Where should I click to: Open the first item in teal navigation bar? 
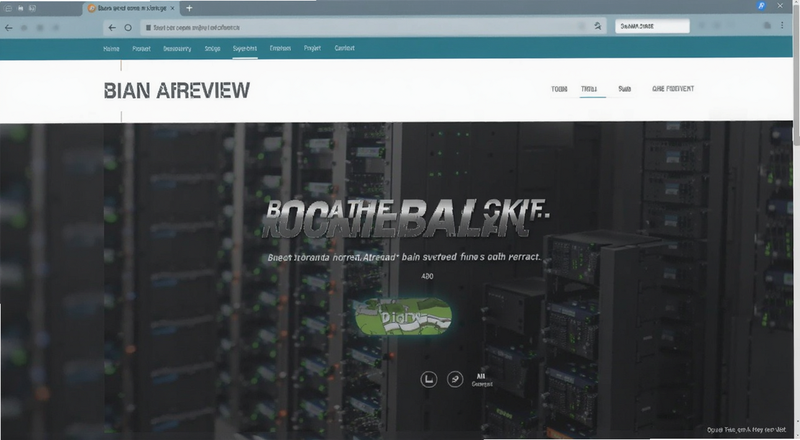[111, 48]
